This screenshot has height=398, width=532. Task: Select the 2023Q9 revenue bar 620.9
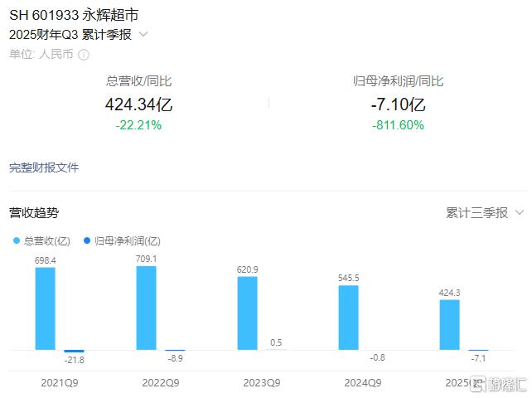pos(247,313)
